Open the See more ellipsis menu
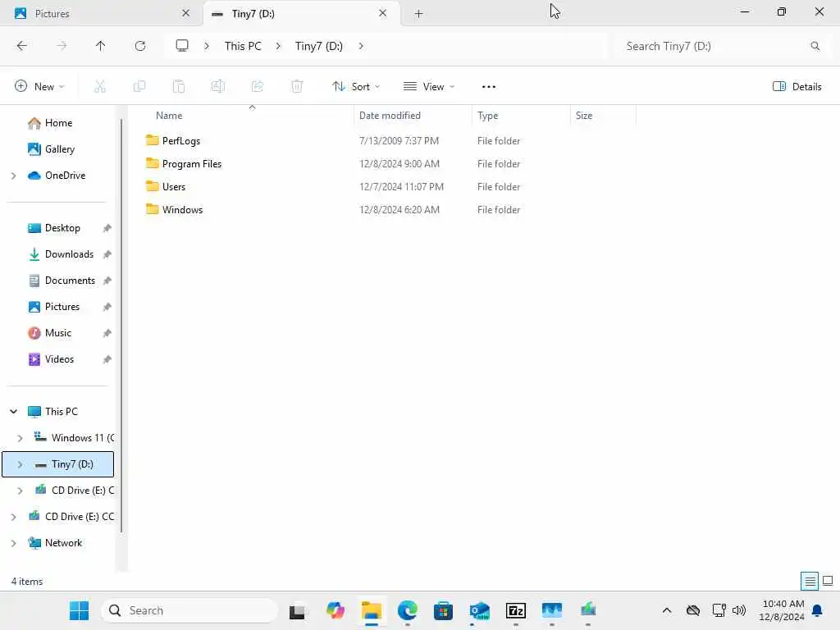 click(489, 87)
